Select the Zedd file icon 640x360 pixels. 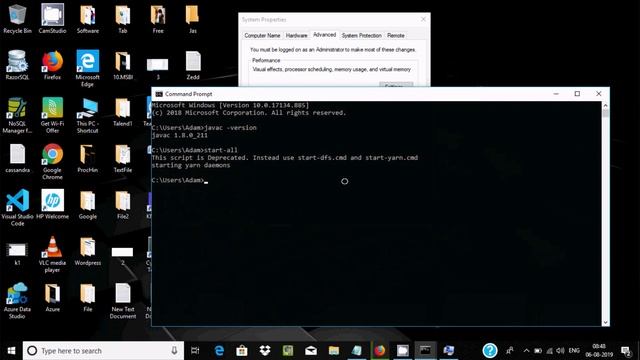tap(193, 65)
